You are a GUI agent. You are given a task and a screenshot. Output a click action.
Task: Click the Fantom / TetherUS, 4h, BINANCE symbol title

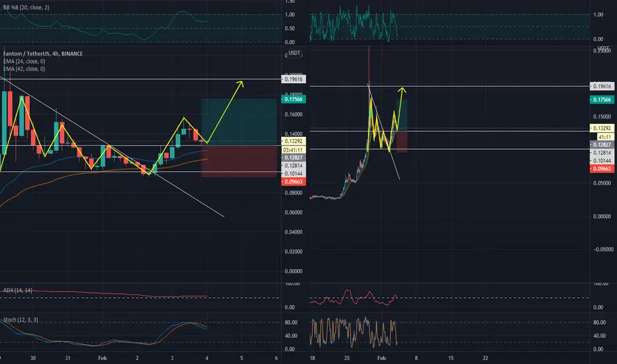[x=43, y=54]
